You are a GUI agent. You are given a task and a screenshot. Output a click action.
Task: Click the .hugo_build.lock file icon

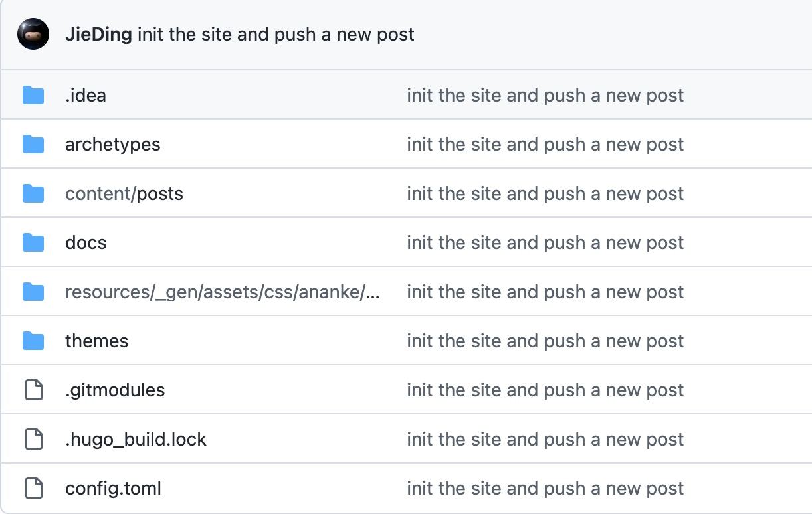tap(33, 440)
